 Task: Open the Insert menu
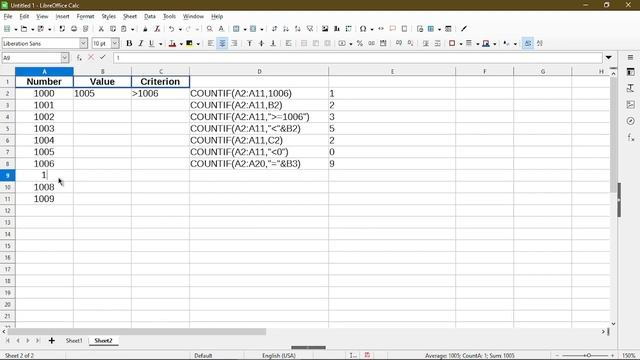coord(62,16)
